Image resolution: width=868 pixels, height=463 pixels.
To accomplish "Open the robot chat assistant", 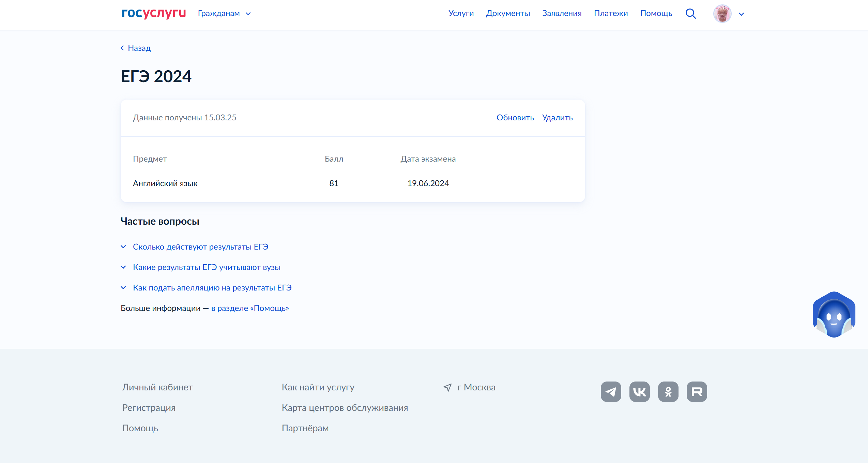I will pyautogui.click(x=834, y=315).
